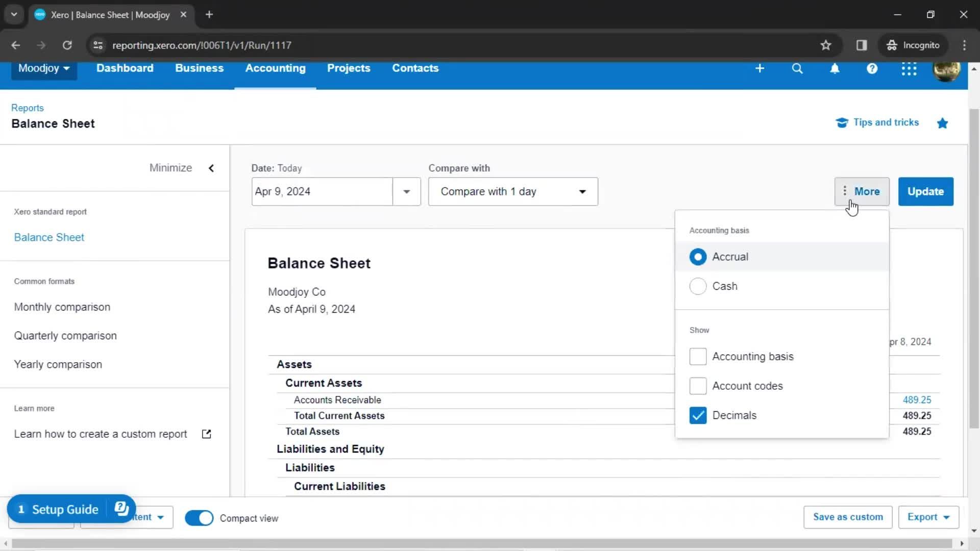Open the Contacts menu
This screenshot has width=980, height=551.
click(415, 68)
